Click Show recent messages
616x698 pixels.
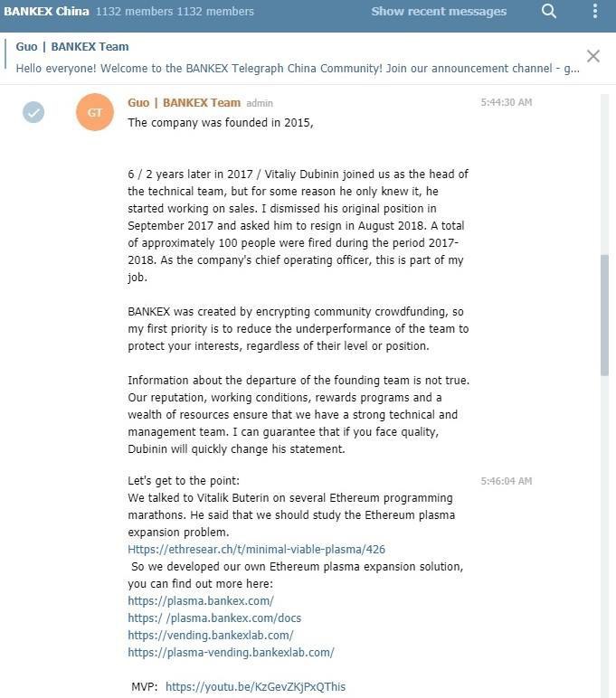(x=439, y=12)
